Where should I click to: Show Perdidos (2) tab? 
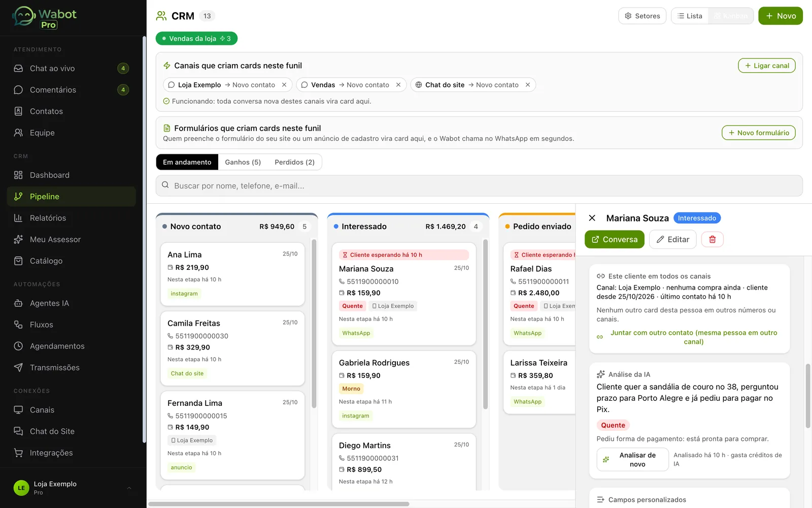pyautogui.click(x=294, y=162)
